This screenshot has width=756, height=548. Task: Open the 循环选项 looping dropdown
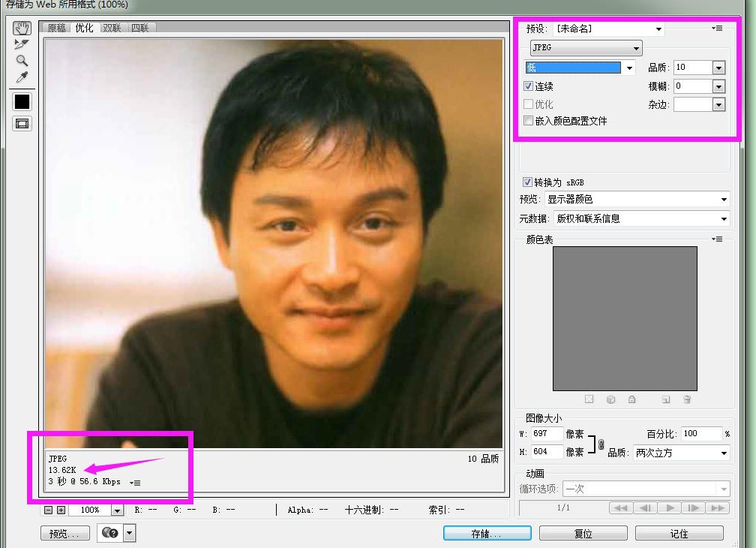[x=646, y=489]
